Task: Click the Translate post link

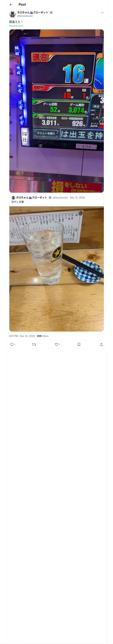Action: tap(16, 26)
